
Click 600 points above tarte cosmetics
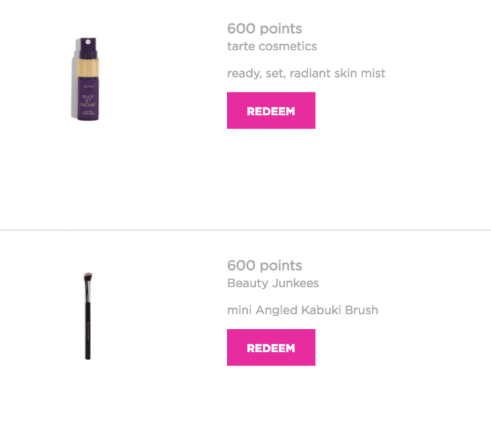coord(265,29)
